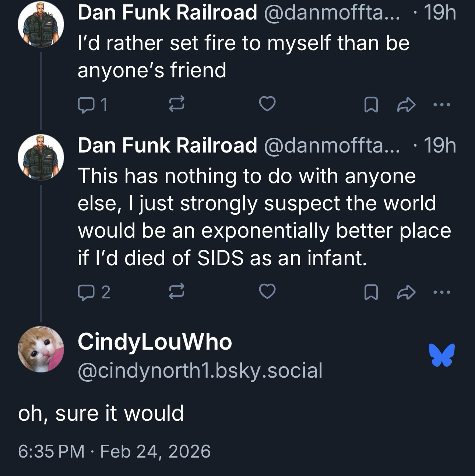Open first post's 19h timestamp
The height and width of the screenshot is (476, 475).
[440, 13]
